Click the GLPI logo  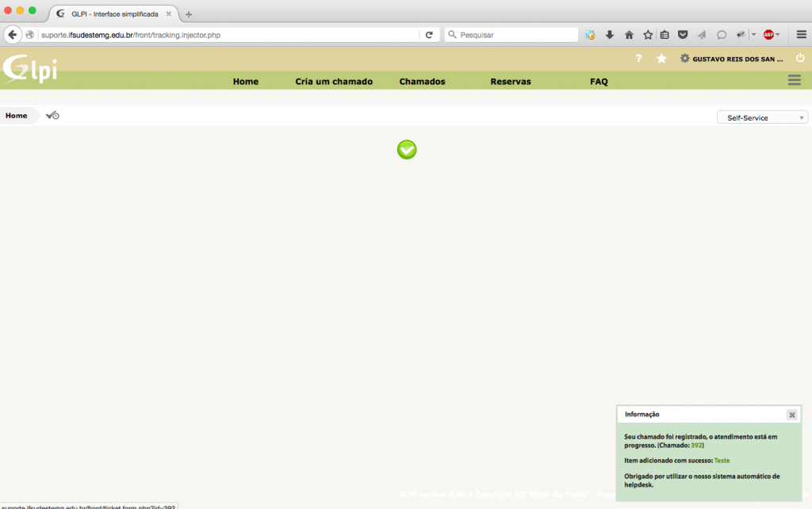[30, 69]
